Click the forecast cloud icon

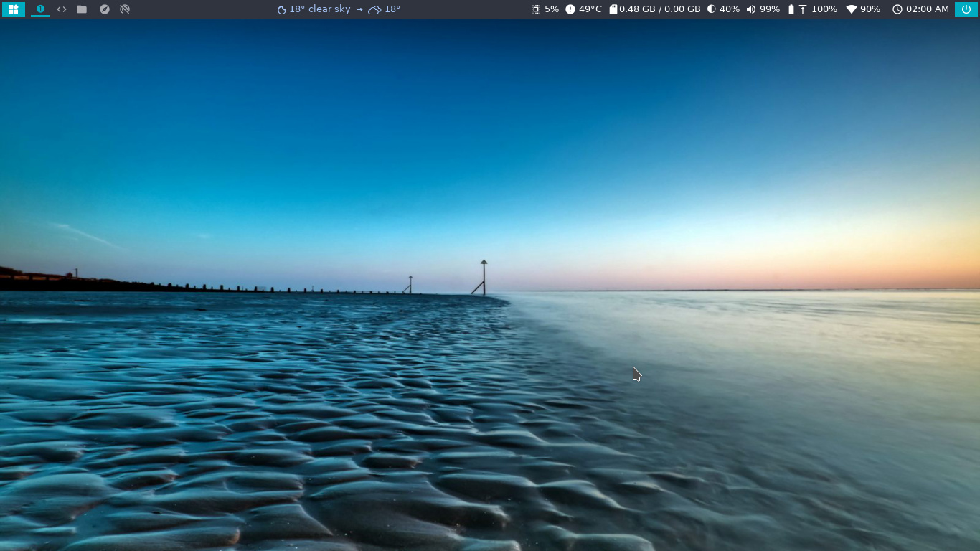pyautogui.click(x=374, y=10)
